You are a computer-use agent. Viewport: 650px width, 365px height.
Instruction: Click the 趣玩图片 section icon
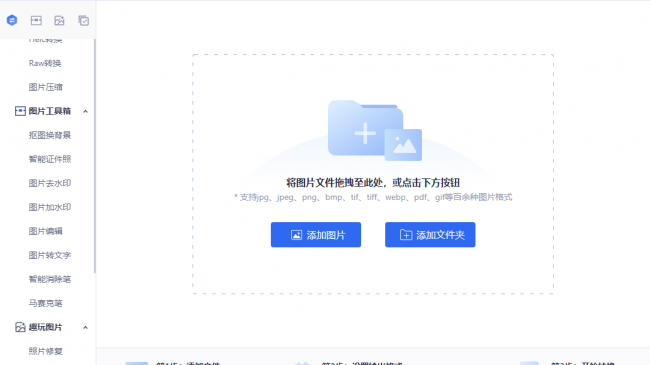click(20, 327)
